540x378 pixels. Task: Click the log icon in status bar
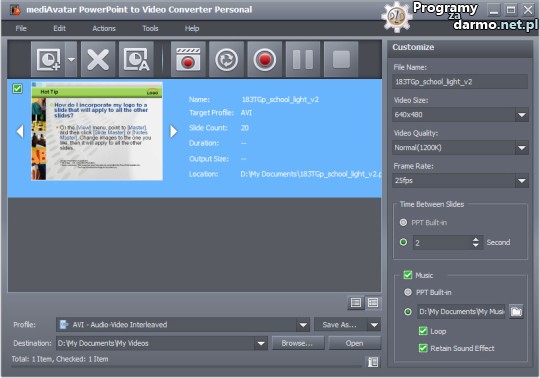click(x=373, y=362)
